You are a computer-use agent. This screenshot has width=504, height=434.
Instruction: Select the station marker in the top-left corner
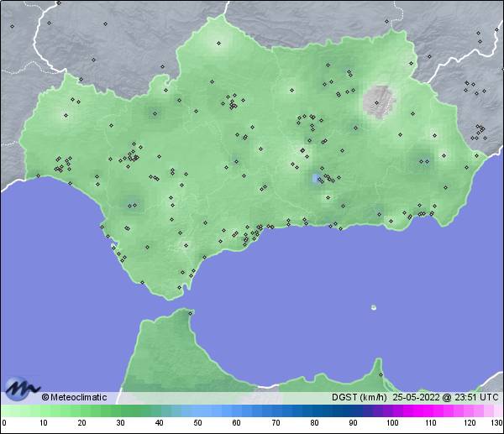[x=13, y=26]
